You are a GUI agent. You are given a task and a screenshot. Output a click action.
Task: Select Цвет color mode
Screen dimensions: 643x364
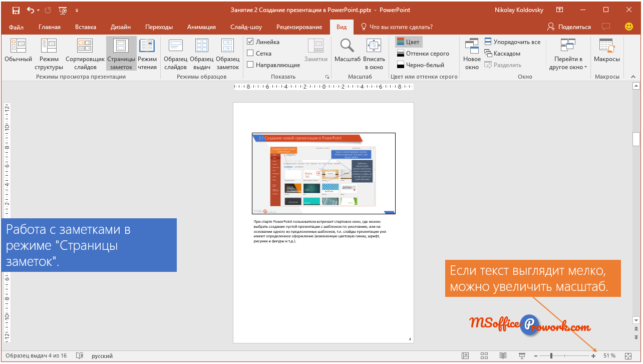click(x=409, y=42)
